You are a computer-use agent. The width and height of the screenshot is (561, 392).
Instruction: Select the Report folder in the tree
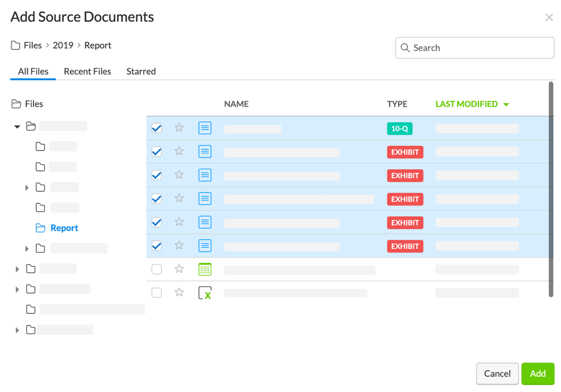pos(64,228)
